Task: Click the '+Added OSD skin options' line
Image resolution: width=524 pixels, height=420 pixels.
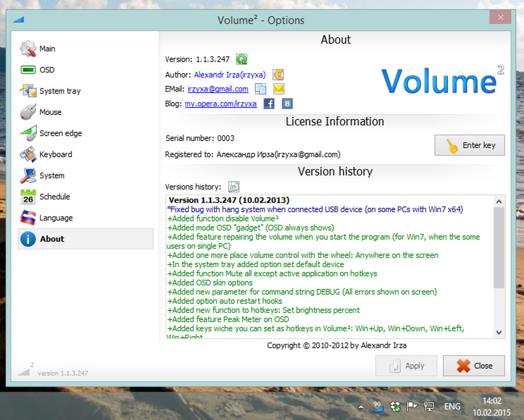Action: 210,283
